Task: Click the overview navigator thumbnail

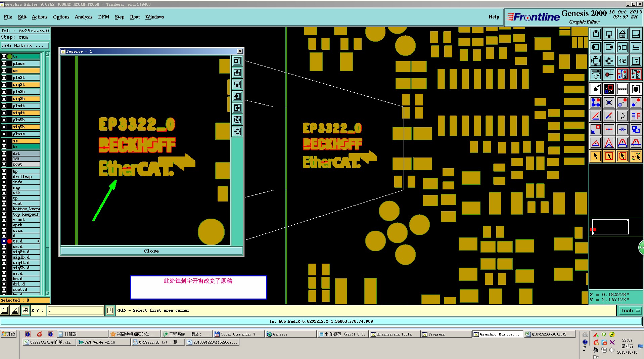Action: click(610, 227)
